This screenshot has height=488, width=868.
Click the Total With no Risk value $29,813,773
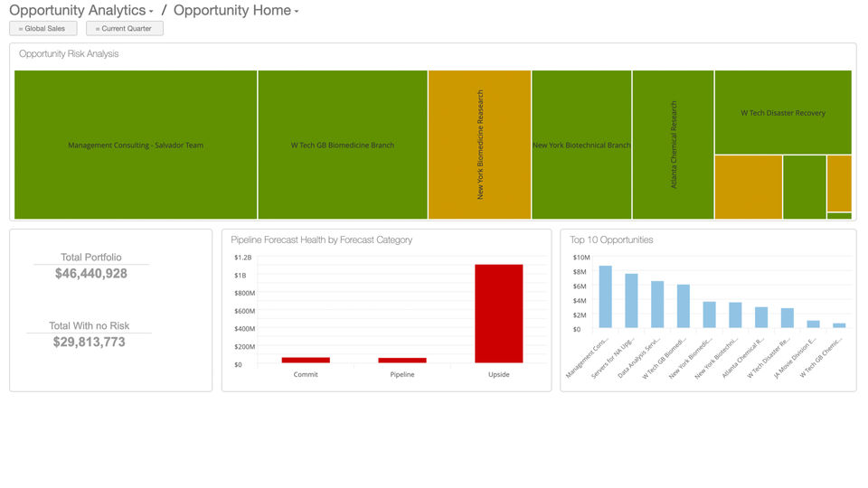pyautogui.click(x=90, y=342)
